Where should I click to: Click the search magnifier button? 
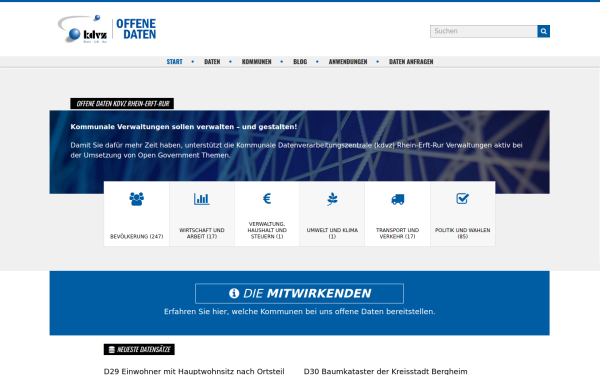coord(543,31)
